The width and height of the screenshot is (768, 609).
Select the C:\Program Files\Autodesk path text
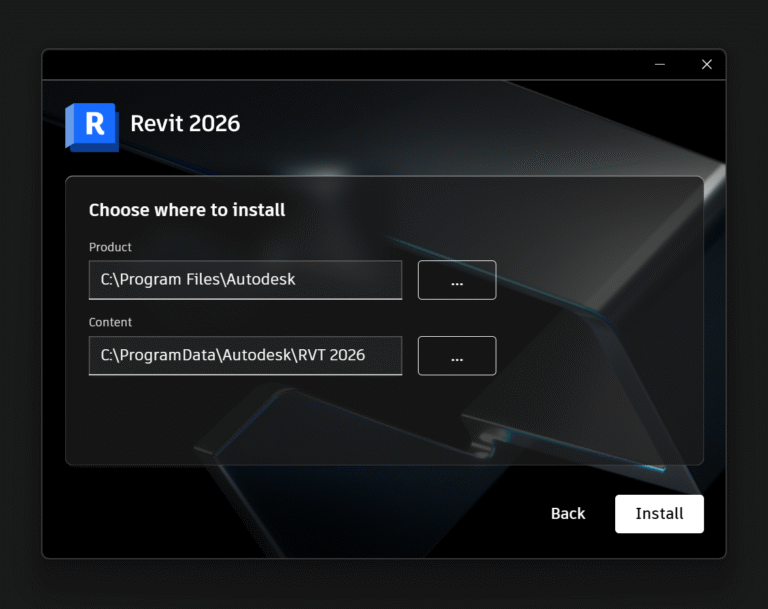(198, 280)
